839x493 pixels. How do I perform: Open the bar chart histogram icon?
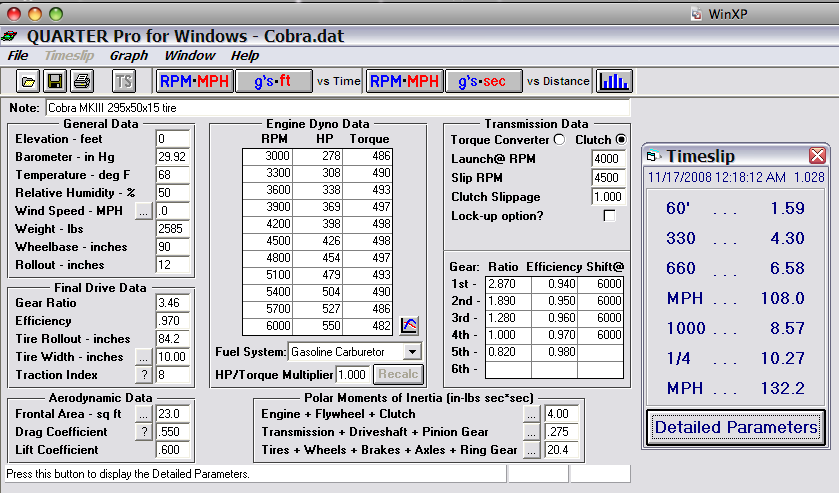(x=614, y=81)
